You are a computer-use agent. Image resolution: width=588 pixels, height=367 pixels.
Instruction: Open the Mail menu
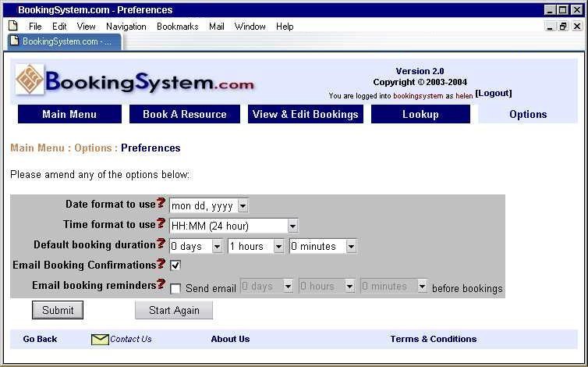[x=217, y=27]
